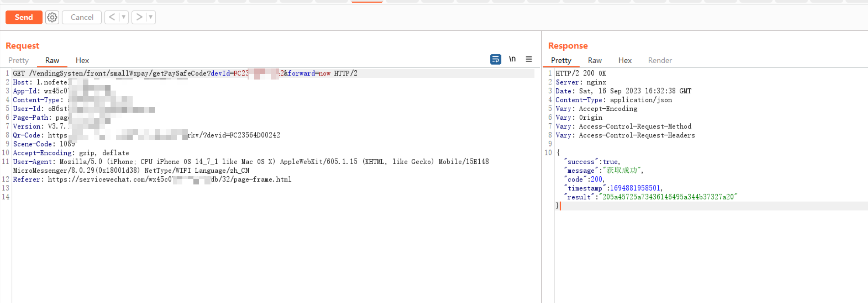Select the Request Raw tab

(x=52, y=60)
